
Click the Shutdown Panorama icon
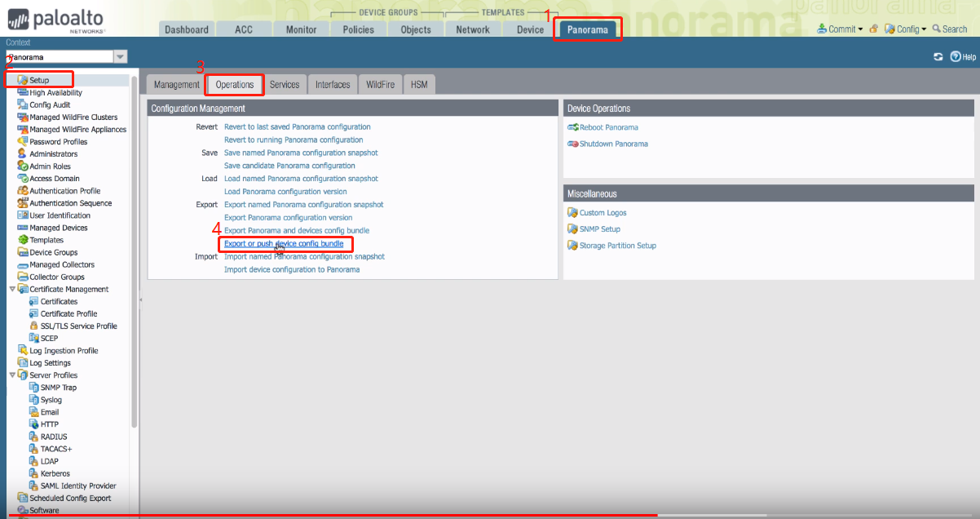click(x=572, y=144)
